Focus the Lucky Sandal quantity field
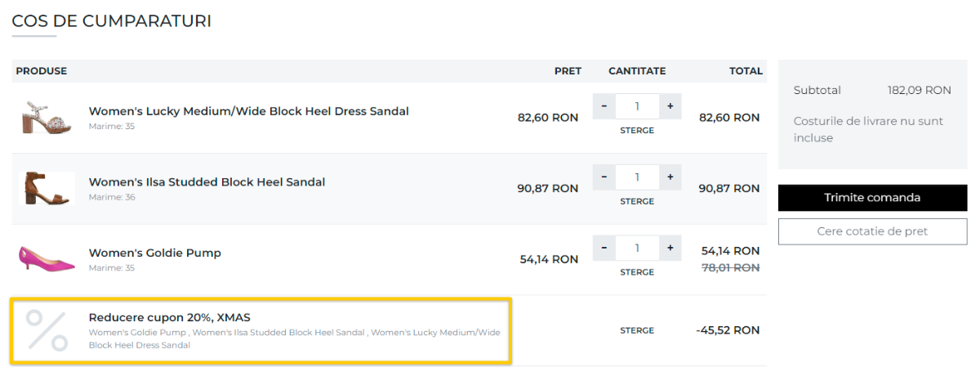This screenshot has height=381, width=980. [x=637, y=105]
